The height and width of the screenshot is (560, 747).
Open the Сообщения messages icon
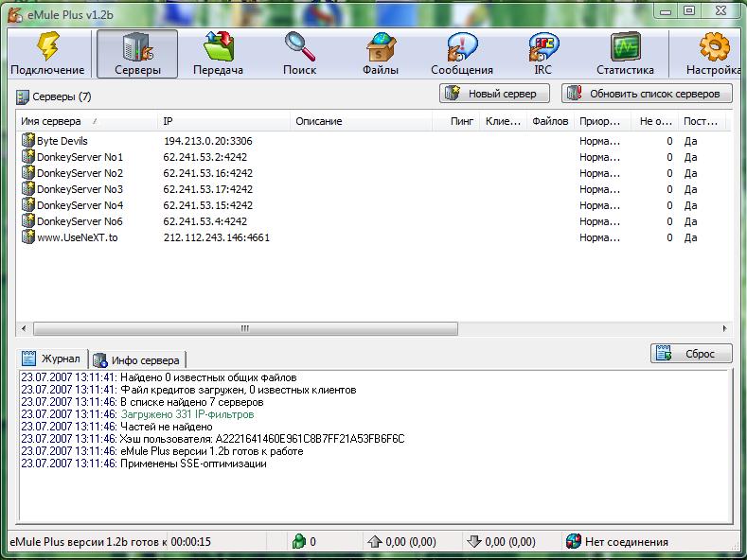click(462, 46)
